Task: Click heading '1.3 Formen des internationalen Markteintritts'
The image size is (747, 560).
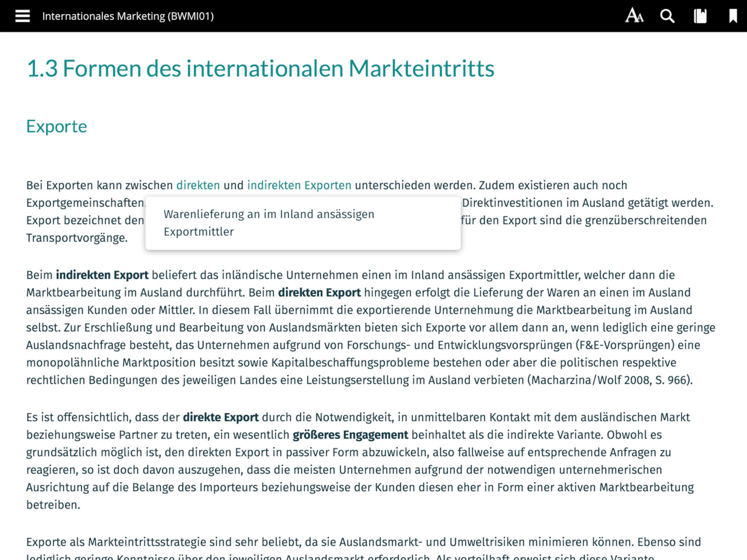Action: [x=260, y=69]
